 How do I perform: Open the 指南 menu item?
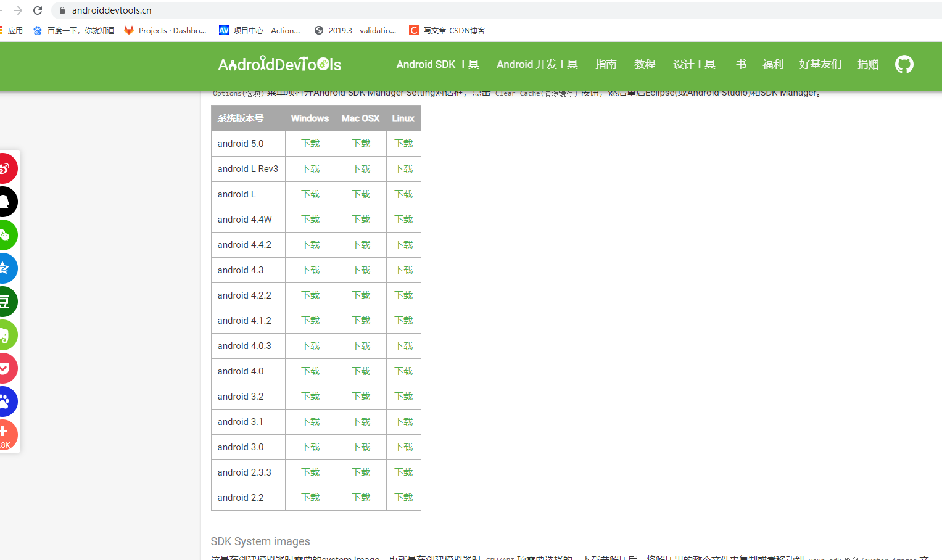pyautogui.click(x=606, y=64)
